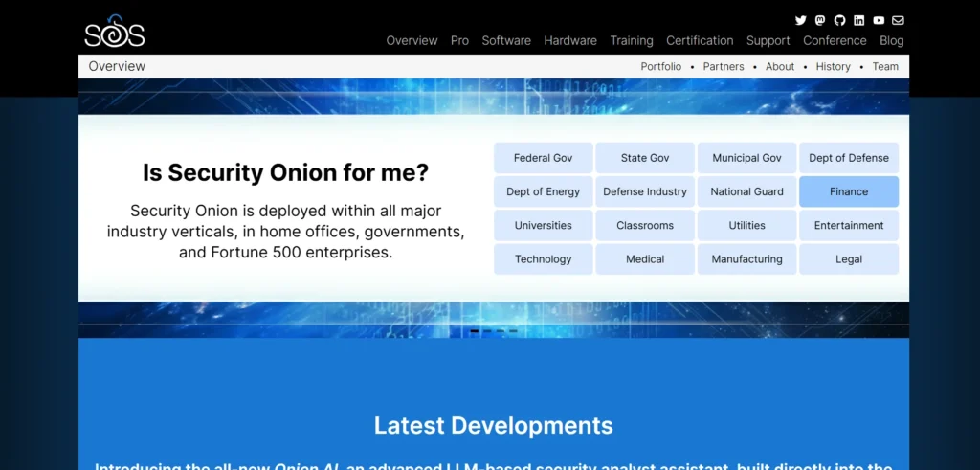Image resolution: width=980 pixels, height=470 pixels.
Task: Go to the About section link
Action: (x=780, y=66)
